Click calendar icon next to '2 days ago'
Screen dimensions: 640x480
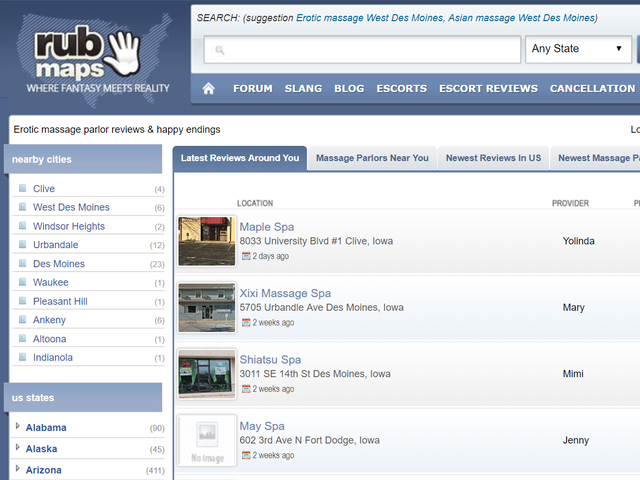pyautogui.click(x=246, y=256)
